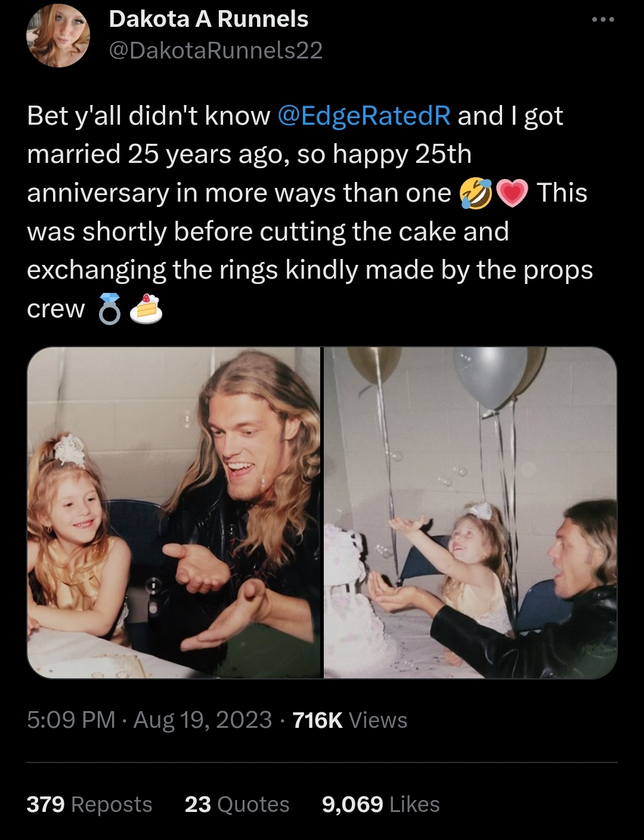Viewport: 644px width, 840px height.
Task: Open the right photo with balloons
Action: pos(470,512)
